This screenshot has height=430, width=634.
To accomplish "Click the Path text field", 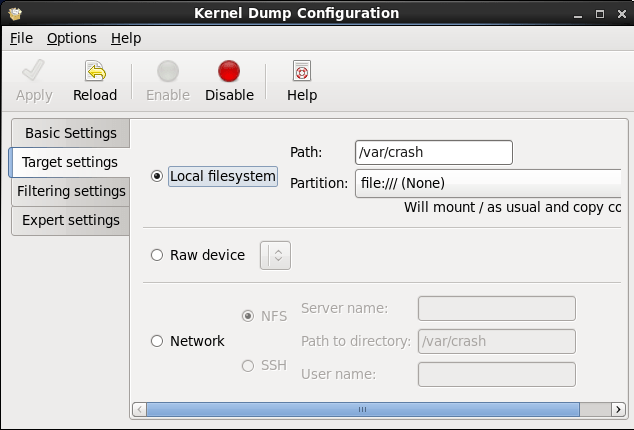I will (x=433, y=152).
